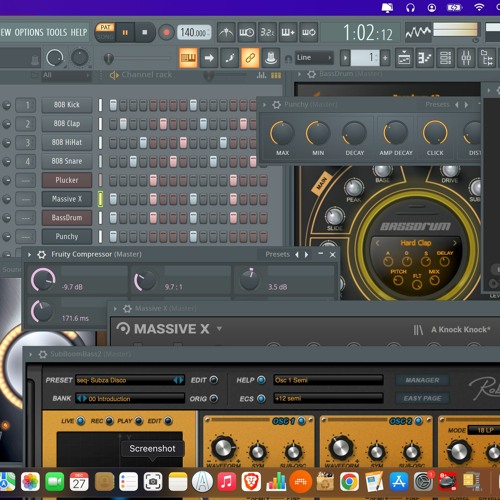Enable overdub blend recording icon
This screenshot has width=500, height=500.
[288, 32]
